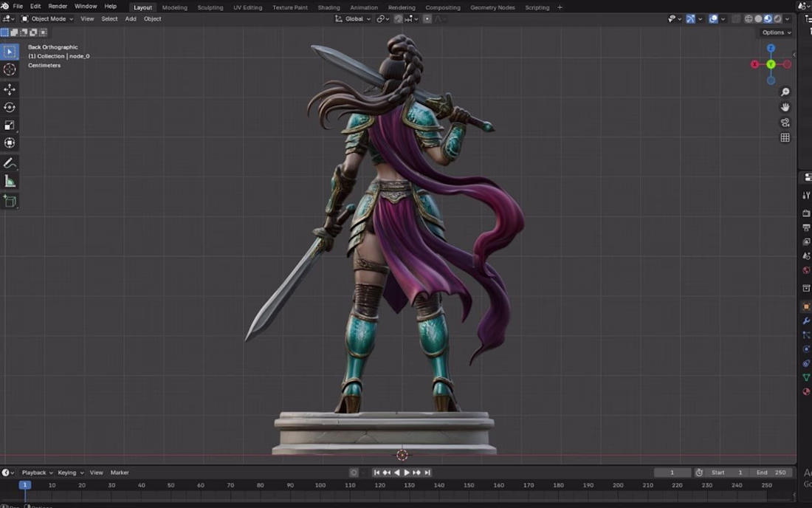Open the Keying dropdown in timeline
This screenshot has width=812, height=508.
(70, 473)
